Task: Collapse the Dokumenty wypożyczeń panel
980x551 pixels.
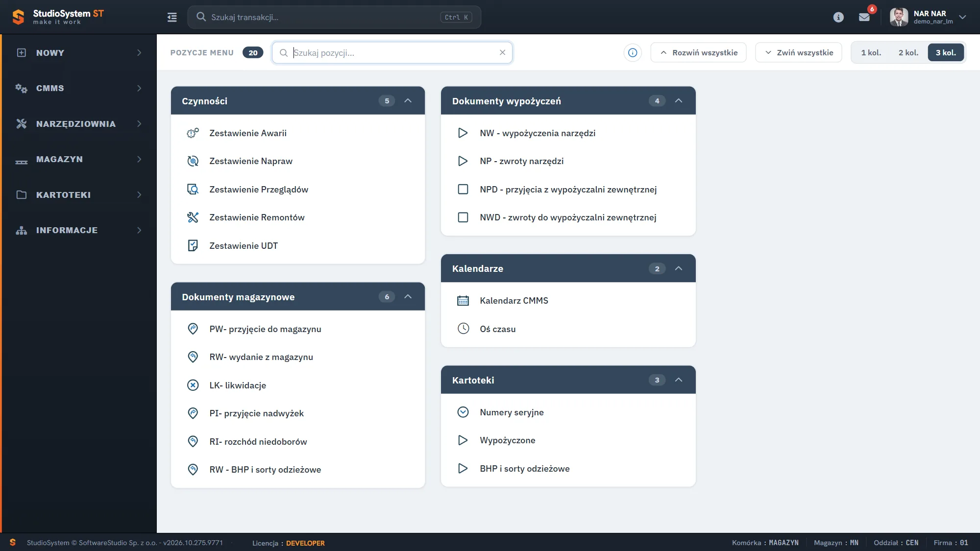Action: tap(679, 101)
